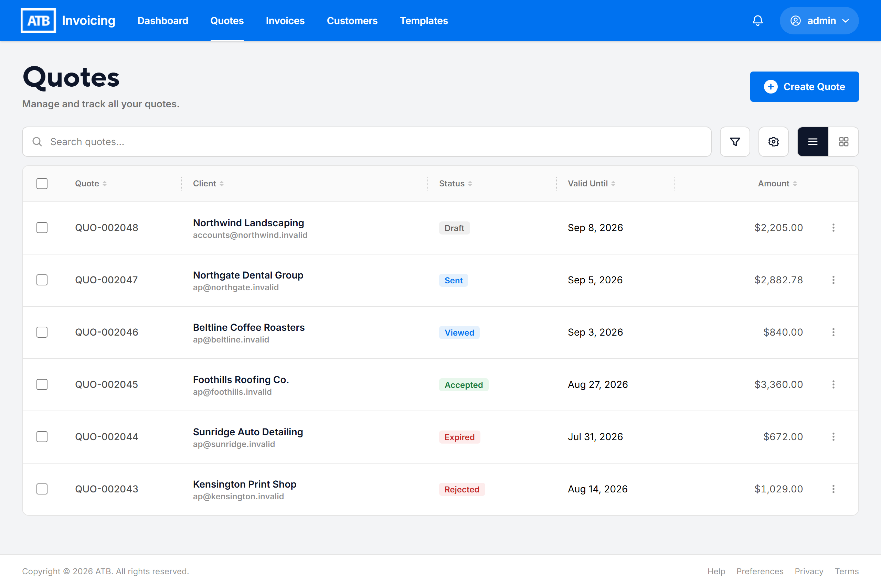This screenshot has width=881, height=588.
Task: Open actions menu for QUO-002043
Action: (x=834, y=489)
